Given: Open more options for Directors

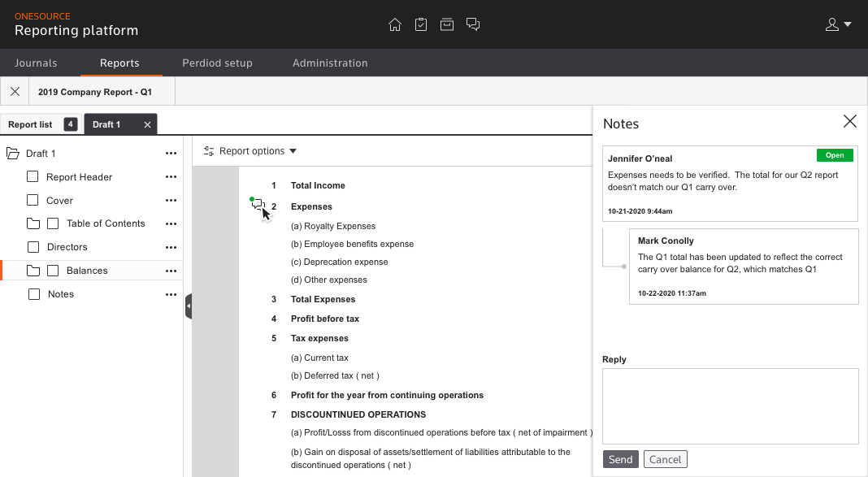Looking at the screenshot, I should click(x=171, y=247).
